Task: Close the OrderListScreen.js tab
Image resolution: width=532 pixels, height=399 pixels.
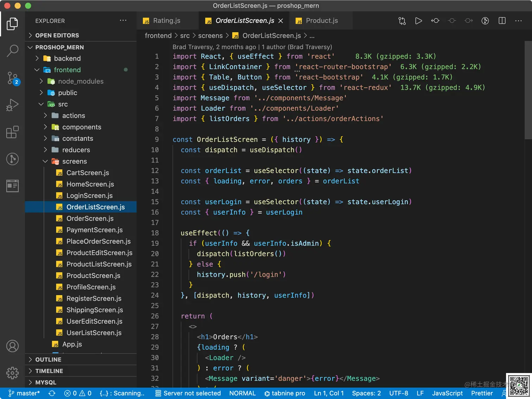Action: tap(281, 21)
